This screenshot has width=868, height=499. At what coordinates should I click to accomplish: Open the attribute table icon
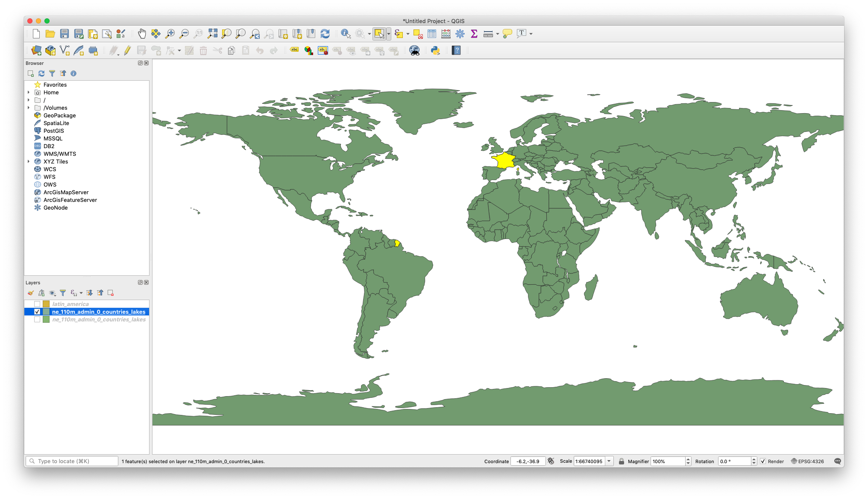(x=432, y=34)
